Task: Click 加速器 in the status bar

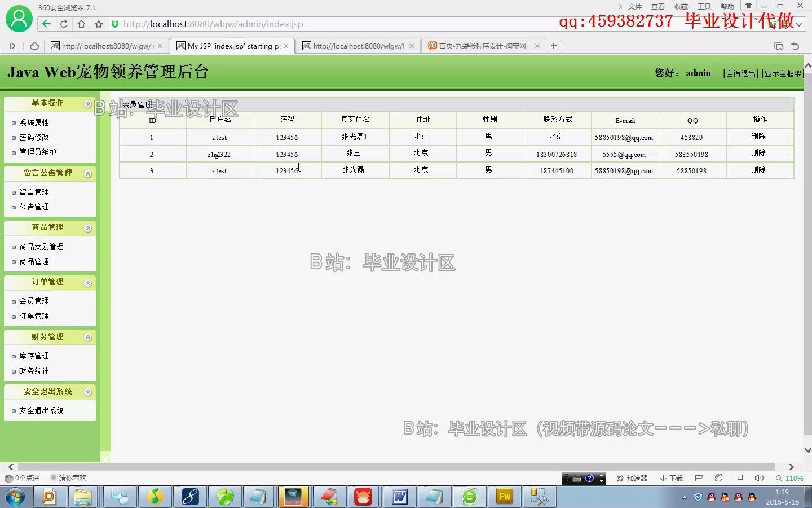Action: 632,478
